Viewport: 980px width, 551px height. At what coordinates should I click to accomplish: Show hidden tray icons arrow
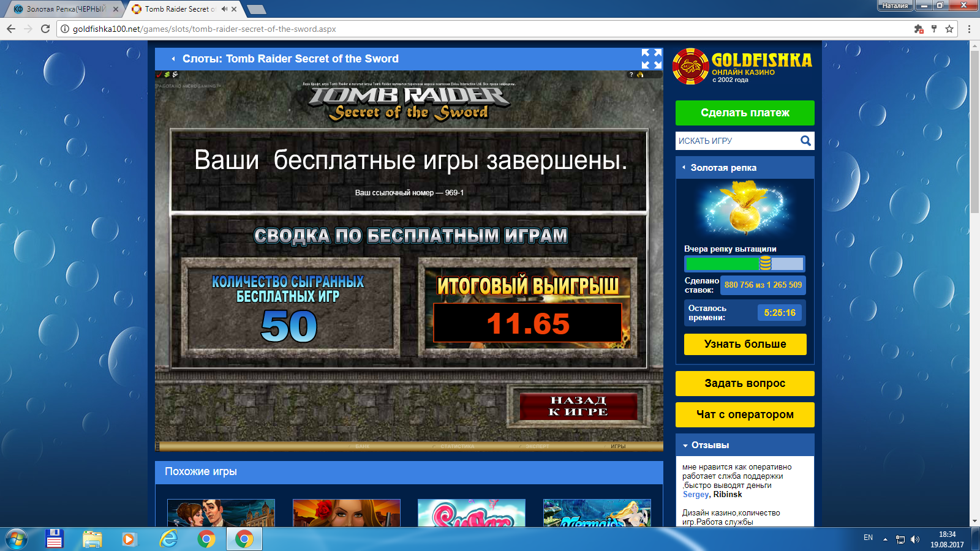(885, 539)
